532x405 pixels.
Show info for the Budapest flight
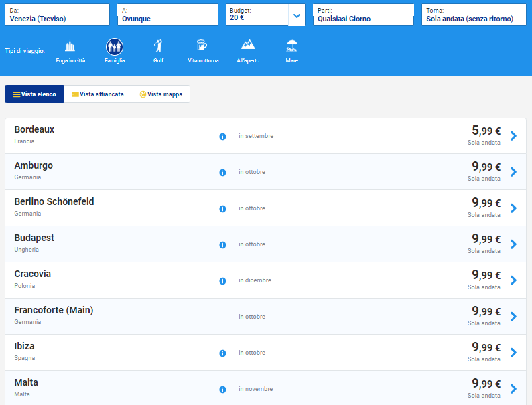pos(222,245)
